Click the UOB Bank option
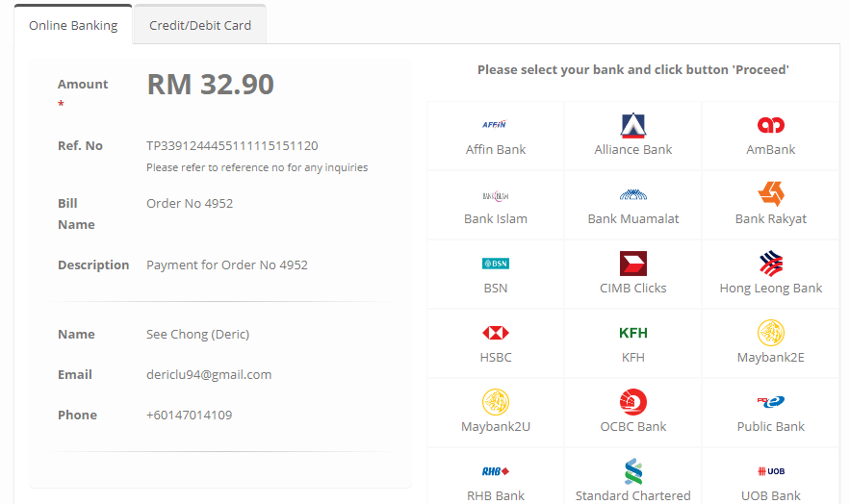This screenshot has width=850, height=504. coord(770,481)
